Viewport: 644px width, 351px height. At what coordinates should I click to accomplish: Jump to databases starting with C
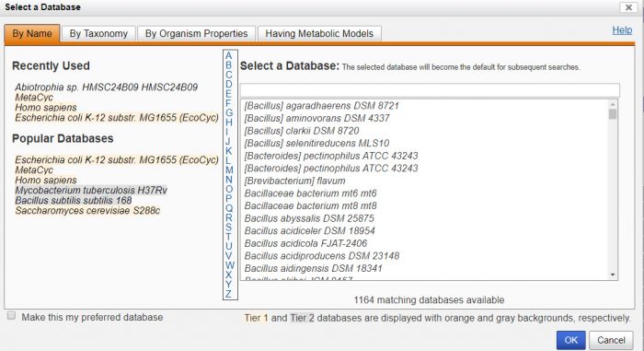pos(229,75)
